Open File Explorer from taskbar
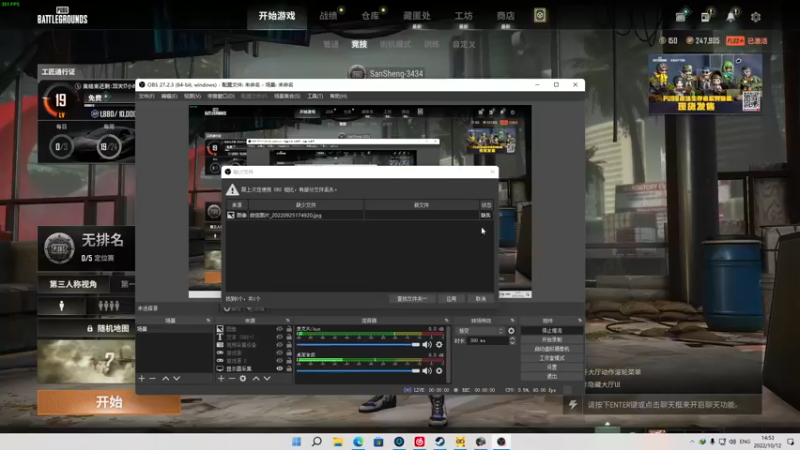Viewport: 800px width, 450px height. coord(338,441)
